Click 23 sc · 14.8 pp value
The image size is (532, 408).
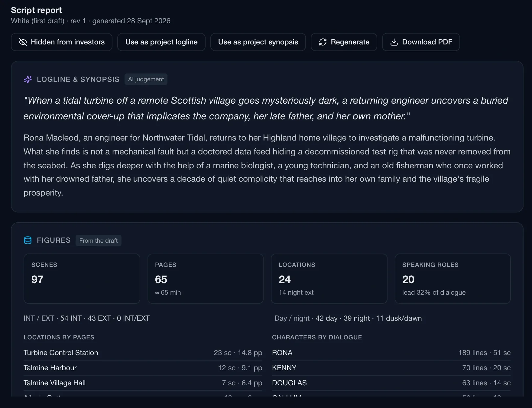(238, 353)
